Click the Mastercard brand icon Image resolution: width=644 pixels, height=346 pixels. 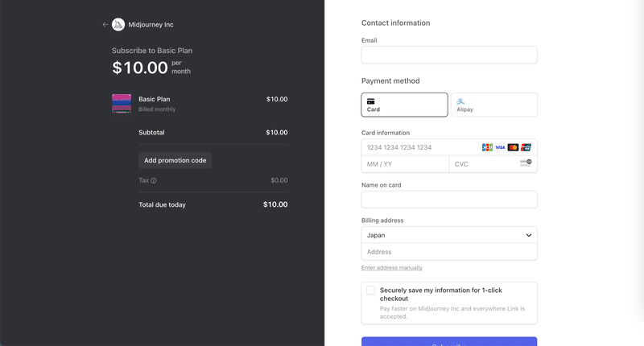[513, 147]
